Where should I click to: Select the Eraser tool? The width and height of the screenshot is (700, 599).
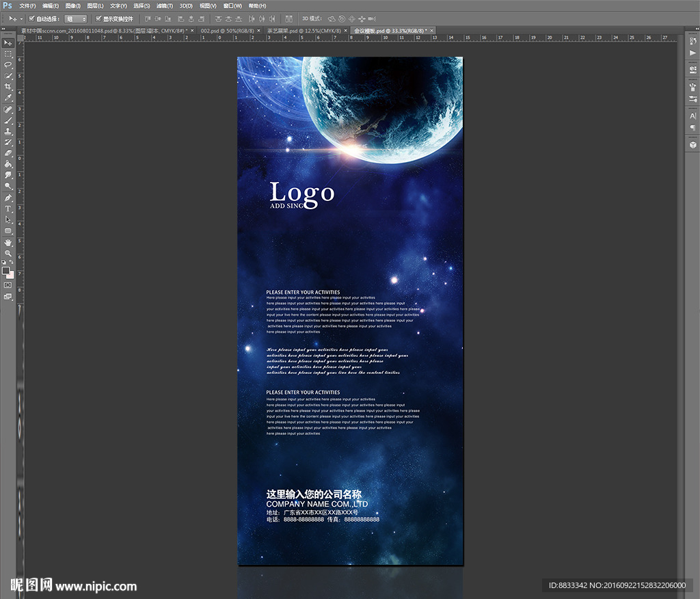[8, 153]
